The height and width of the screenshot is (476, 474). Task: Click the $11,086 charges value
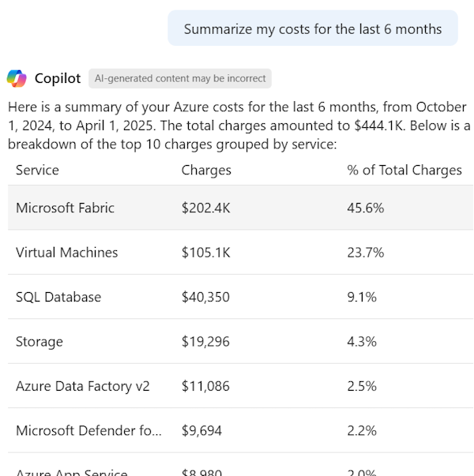point(204,386)
